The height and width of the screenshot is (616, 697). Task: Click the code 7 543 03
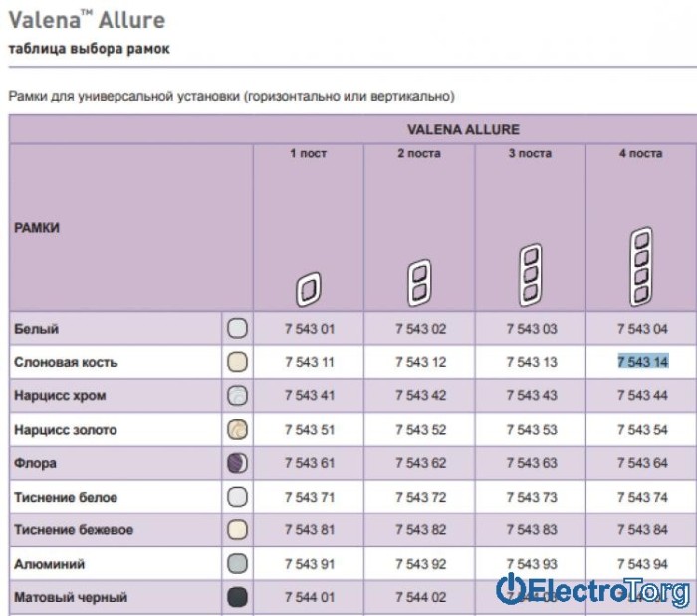coord(532,329)
